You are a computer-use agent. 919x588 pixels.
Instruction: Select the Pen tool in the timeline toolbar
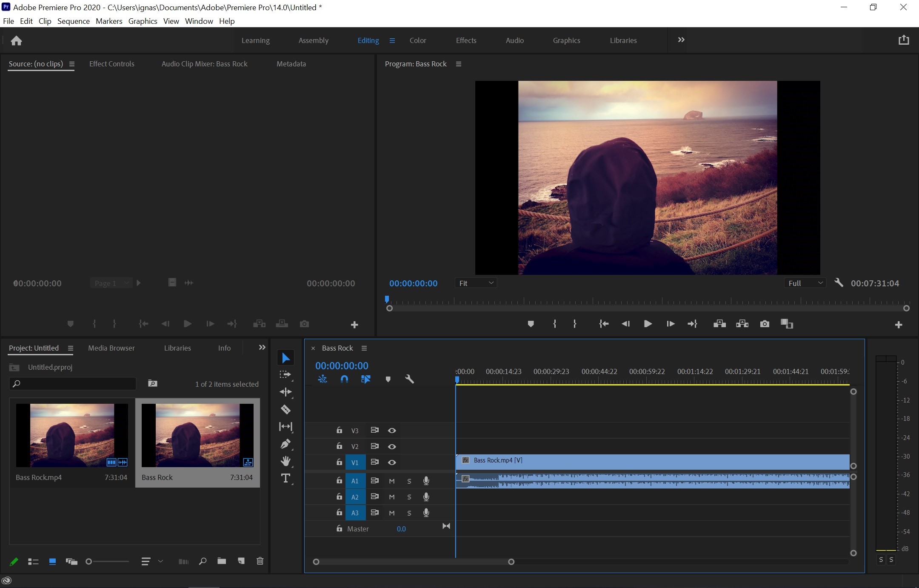[x=286, y=444]
